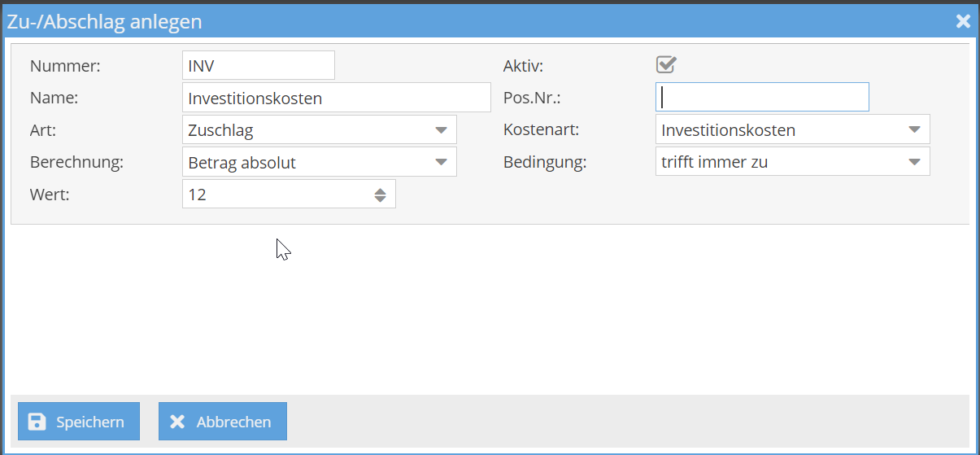The height and width of the screenshot is (455, 980).
Task: Decrease Wert with the down arrow
Action: point(380,199)
